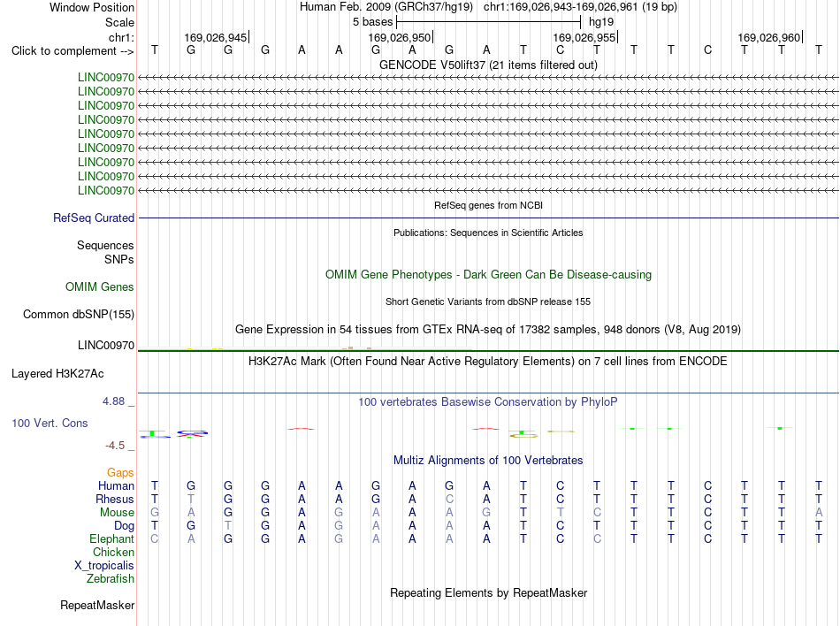The width and height of the screenshot is (840, 626).
Task: Click the chr1: ruler label
Action: (x=121, y=37)
